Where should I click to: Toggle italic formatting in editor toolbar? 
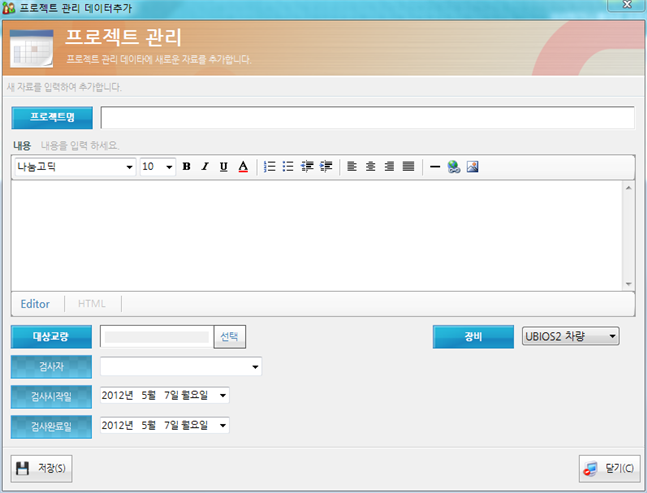click(205, 167)
